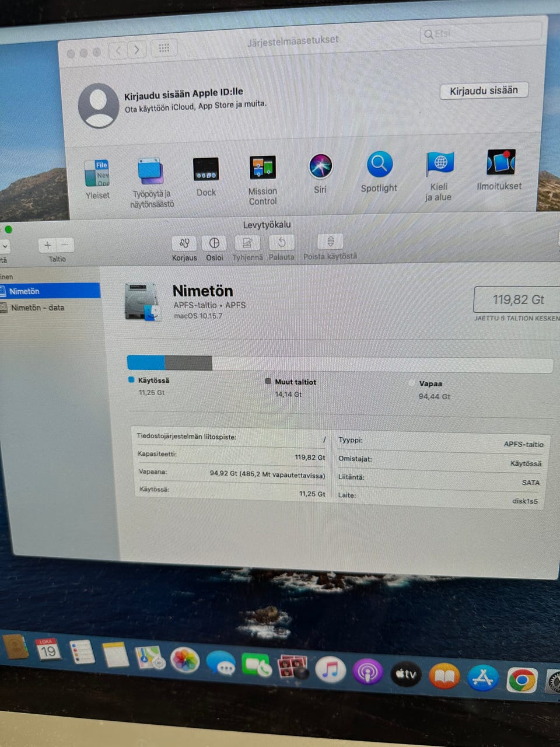Open Podcasts from the Dock
The image size is (560, 747).
coord(367,672)
